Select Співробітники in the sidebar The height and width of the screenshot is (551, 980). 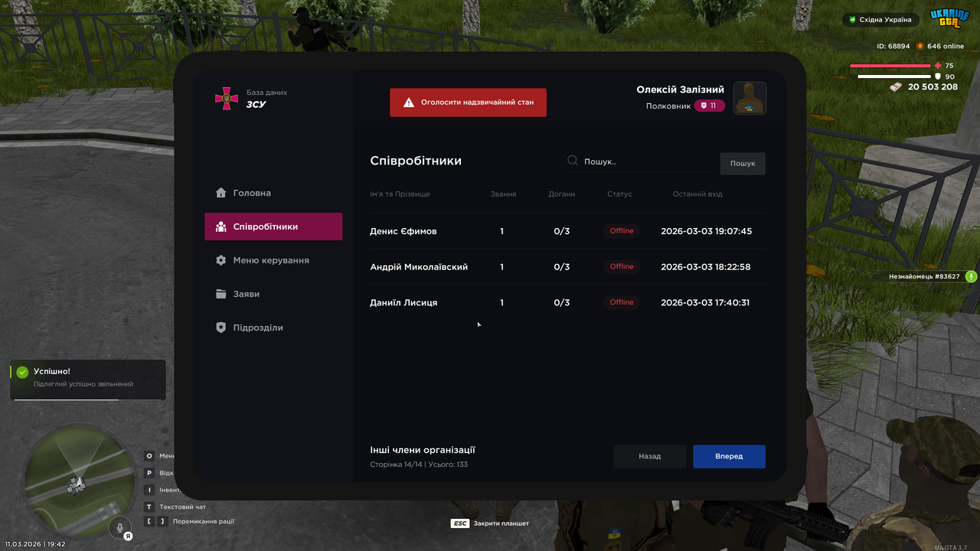point(273,227)
